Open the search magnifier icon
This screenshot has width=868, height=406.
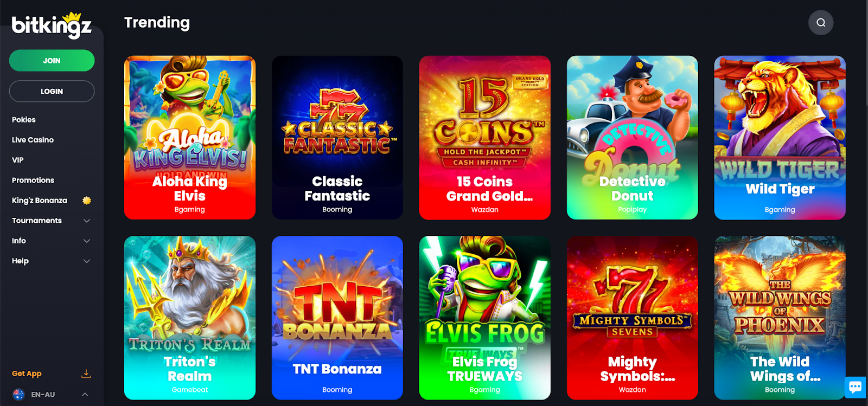click(x=821, y=23)
